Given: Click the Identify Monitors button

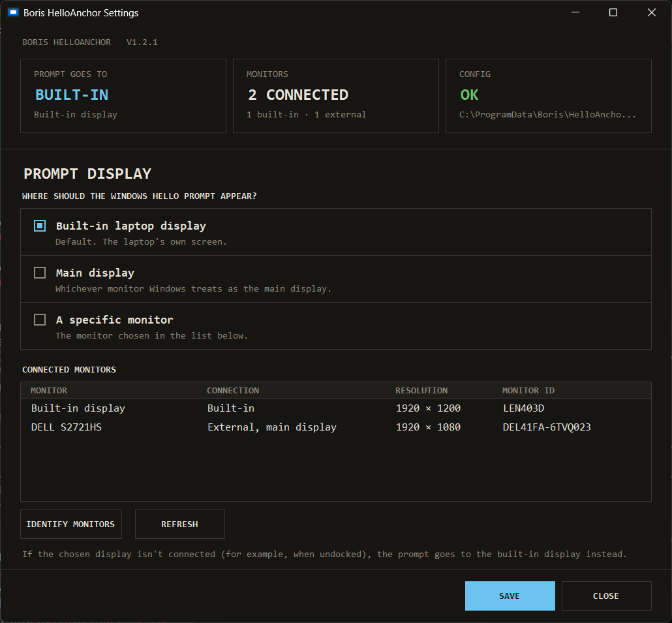Looking at the screenshot, I should [x=71, y=524].
